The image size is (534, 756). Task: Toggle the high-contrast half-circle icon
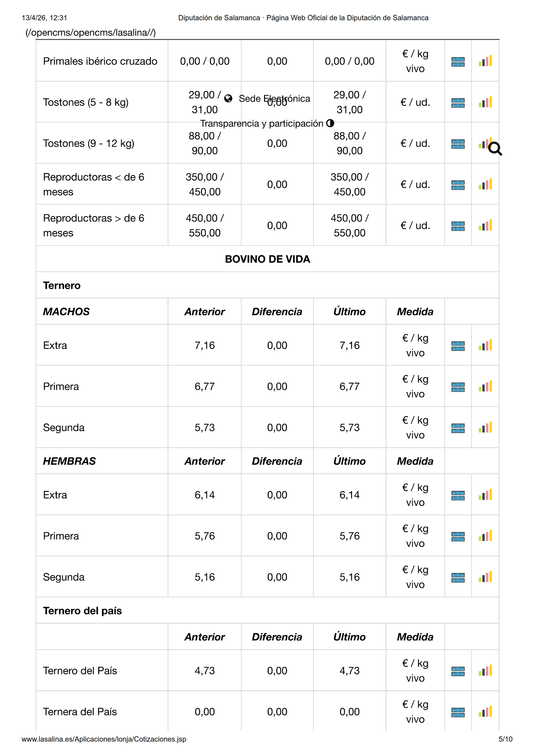[330, 123]
